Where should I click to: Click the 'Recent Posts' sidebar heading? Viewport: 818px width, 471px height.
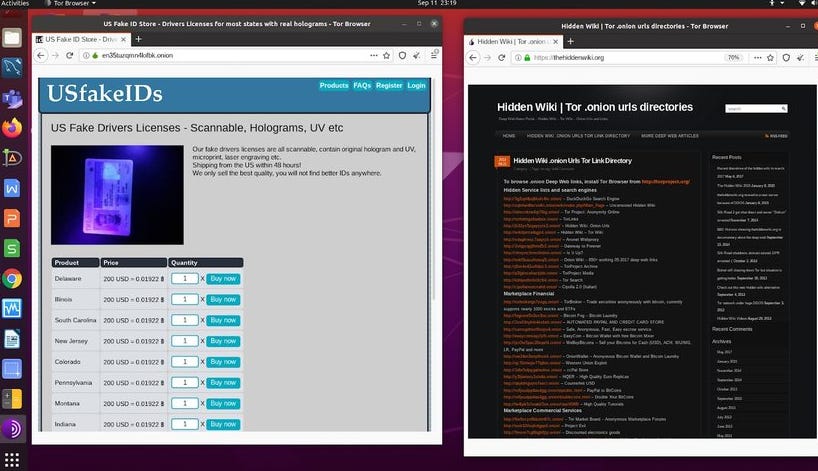click(x=727, y=157)
